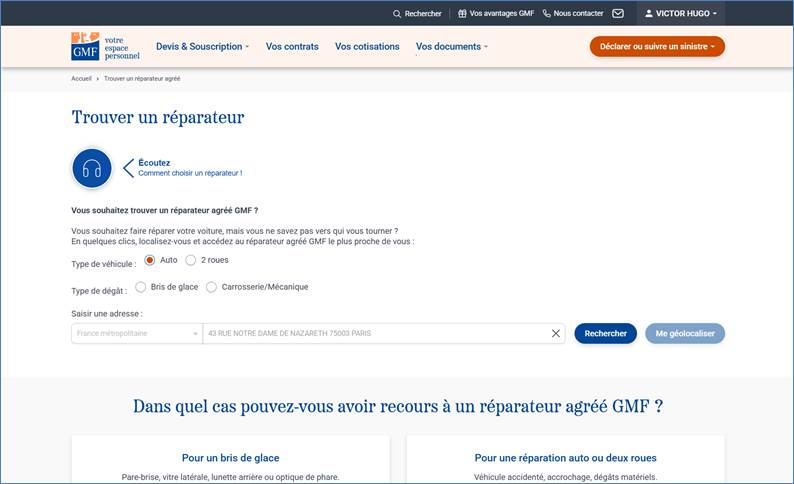Expand the Vos documents menu
The height and width of the screenshot is (484, 794).
pos(451,46)
